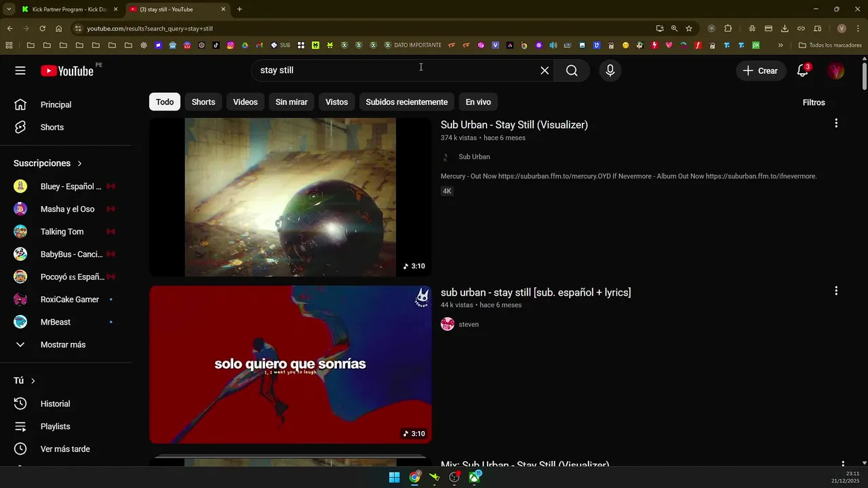The height and width of the screenshot is (488, 868).
Task: Open notifications bell
Action: pos(803,70)
